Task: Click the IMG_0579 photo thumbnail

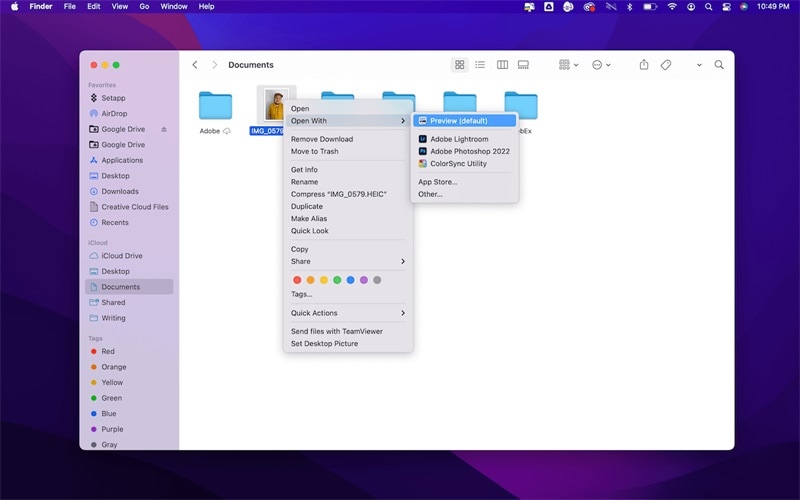Action: pyautogui.click(x=274, y=105)
